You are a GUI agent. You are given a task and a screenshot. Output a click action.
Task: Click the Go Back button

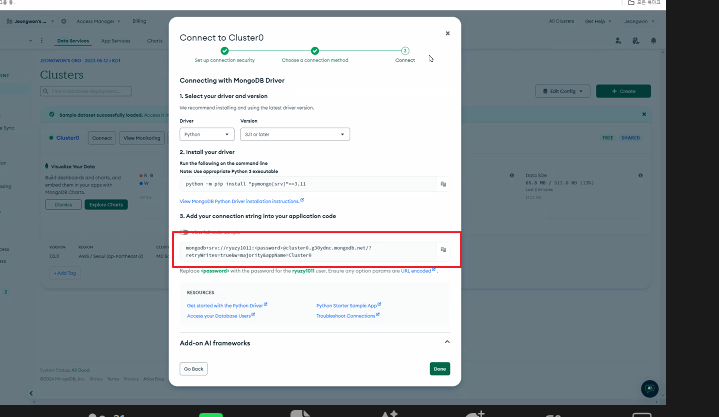[x=194, y=369]
